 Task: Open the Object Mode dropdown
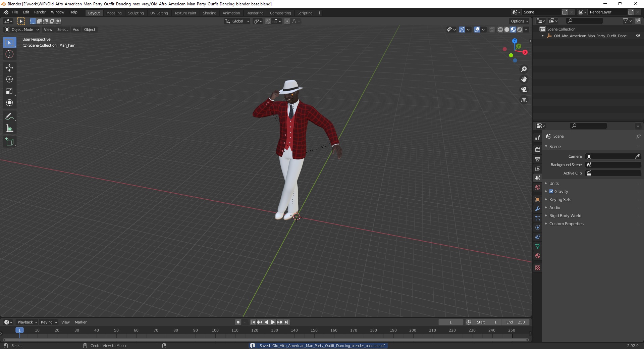(x=21, y=30)
